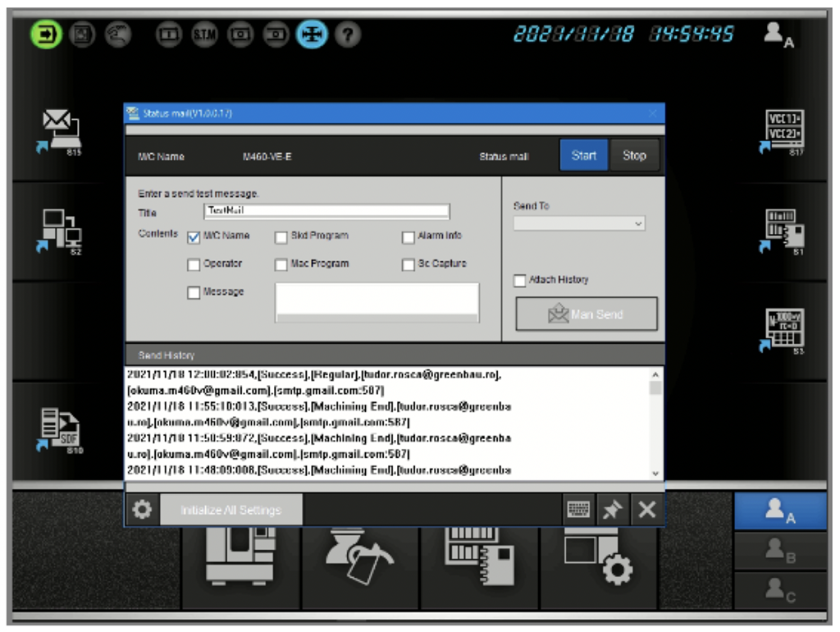
Task: Switch to user B tab
Action: pyautogui.click(x=780, y=552)
